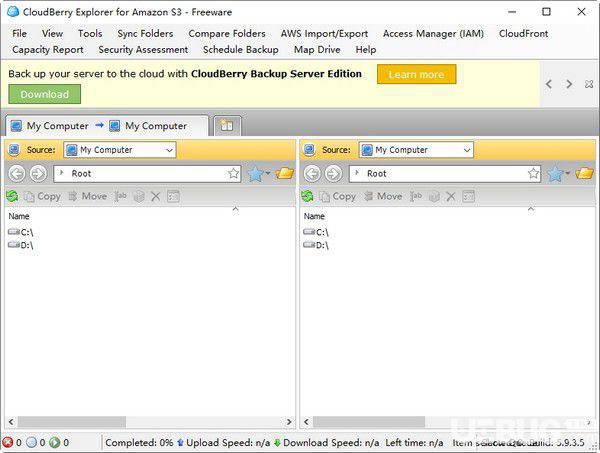The width and height of the screenshot is (600, 453).
Task: Click left pane source computer icon
Action: coord(14,150)
